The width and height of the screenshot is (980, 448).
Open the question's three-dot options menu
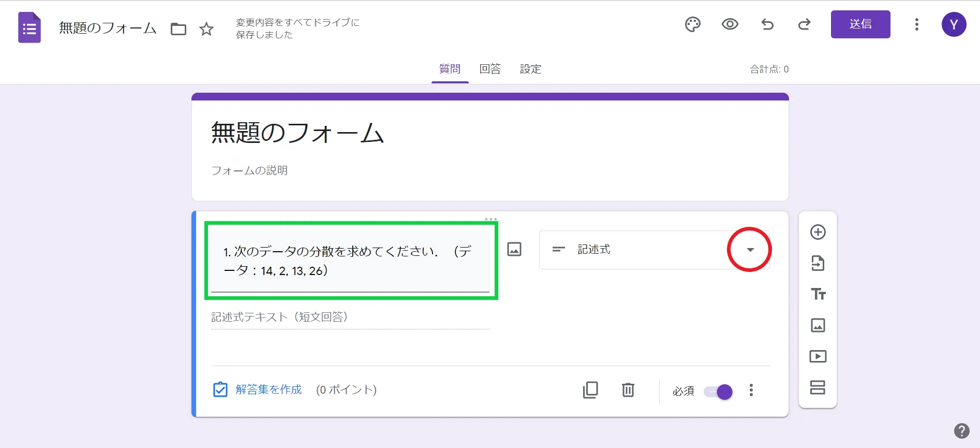pos(751,390)
